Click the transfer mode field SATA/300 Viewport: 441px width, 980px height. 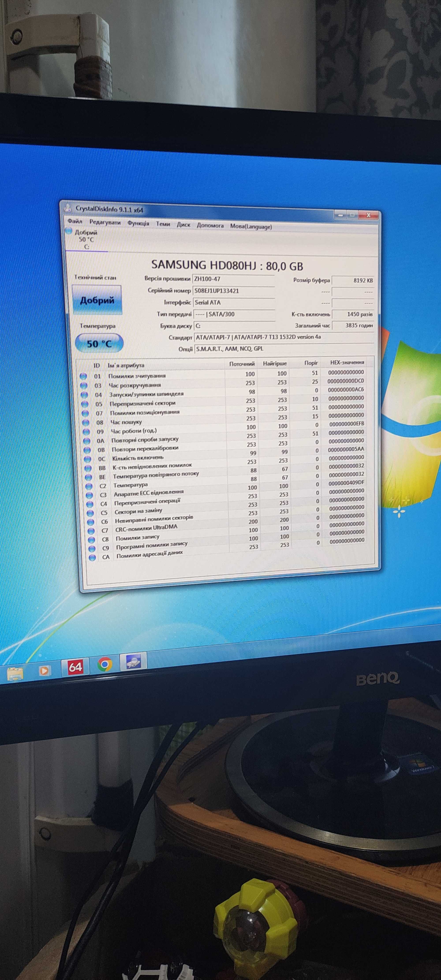click(234, 314)
